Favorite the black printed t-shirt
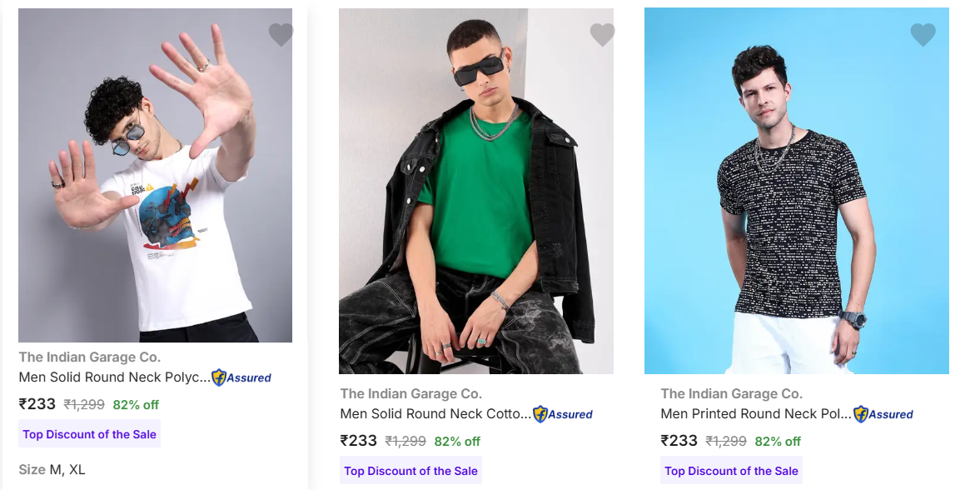Viewport: 980px width, 490px height. coord(923,35)
